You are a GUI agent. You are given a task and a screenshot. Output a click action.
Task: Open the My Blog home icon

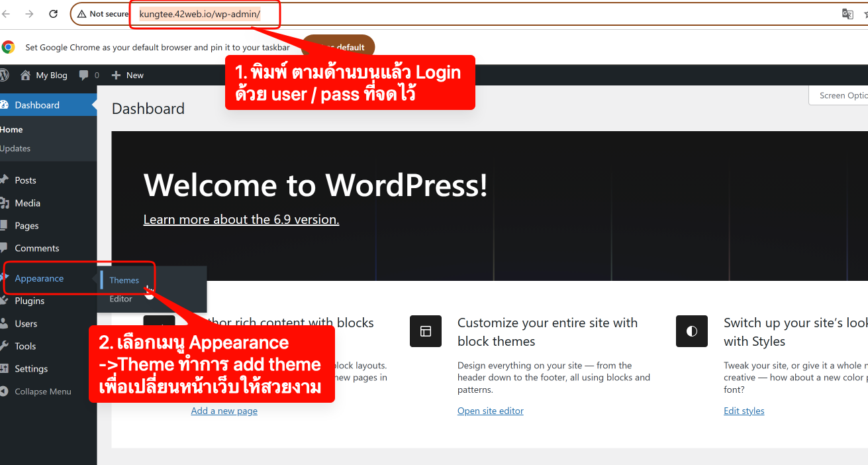(x=26, y=75)
